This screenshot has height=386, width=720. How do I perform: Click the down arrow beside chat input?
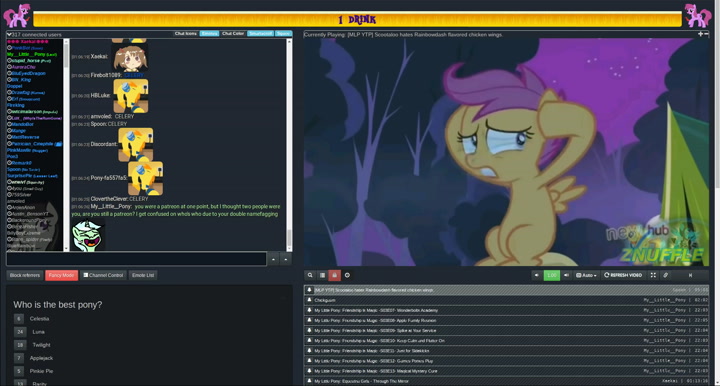point(286,259)
